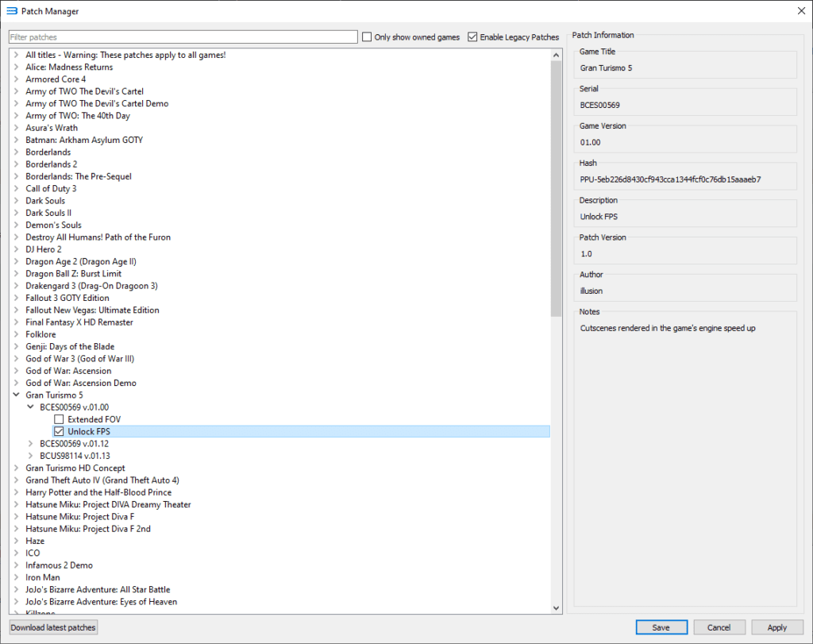
Task: Collapse the BCES00569 v.01.00 node
Action: 31,407
